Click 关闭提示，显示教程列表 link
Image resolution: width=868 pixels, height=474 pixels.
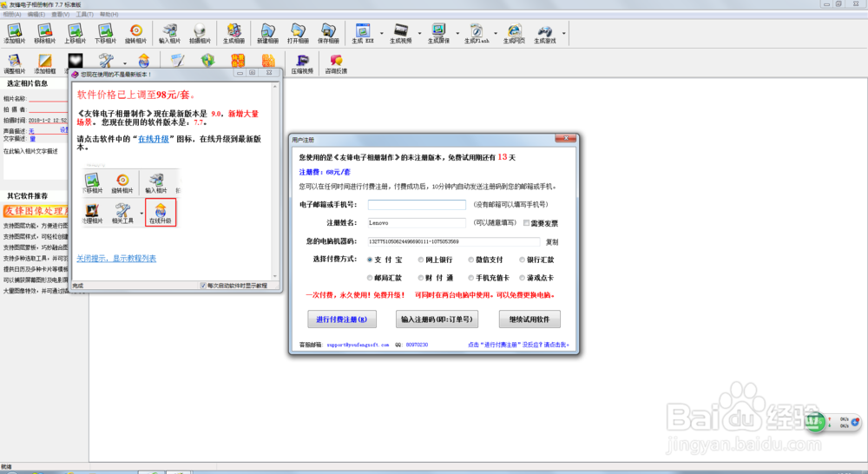[116, 259]
